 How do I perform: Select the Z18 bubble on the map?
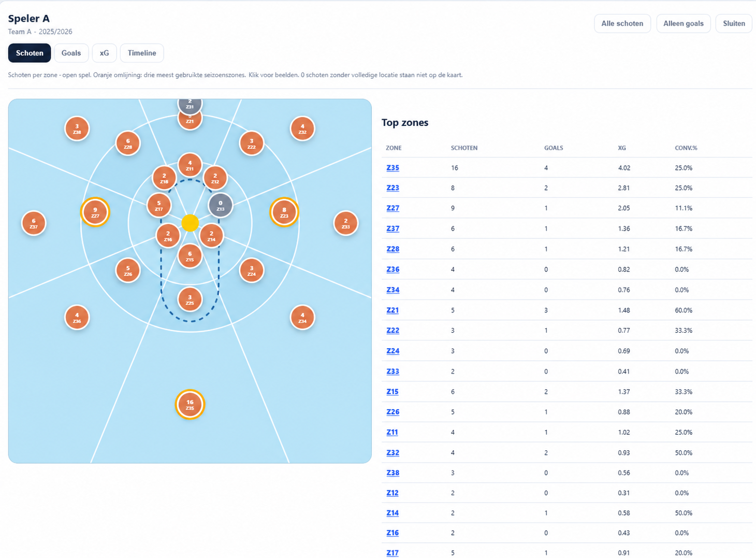point(165,178)
